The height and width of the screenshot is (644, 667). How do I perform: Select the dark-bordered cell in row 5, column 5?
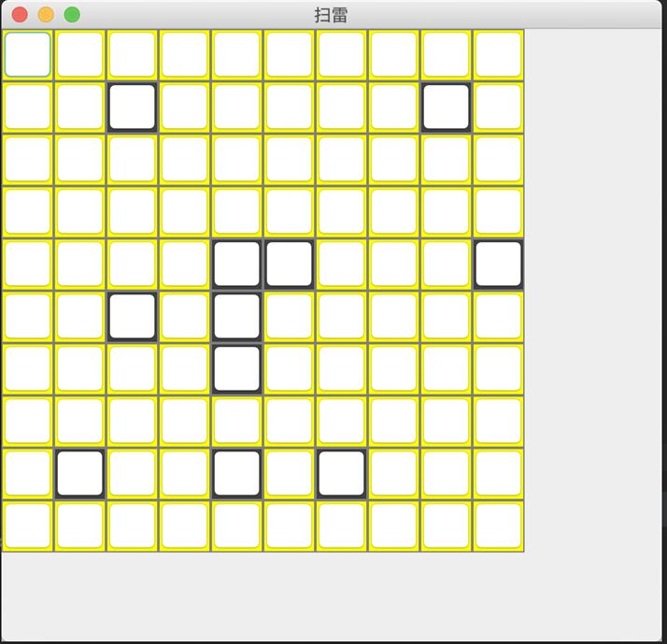click(237, 265)
